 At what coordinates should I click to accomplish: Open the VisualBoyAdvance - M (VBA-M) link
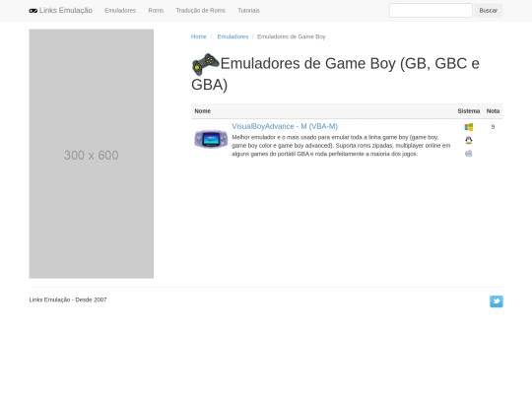click(285, 126)
